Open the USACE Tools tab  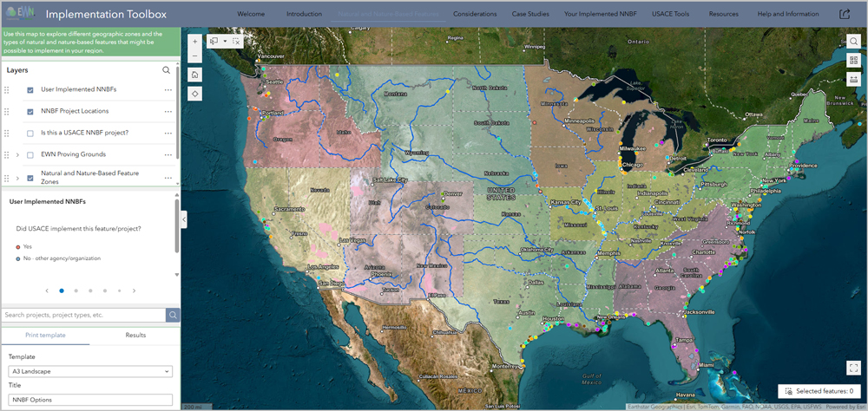(670, 14)
